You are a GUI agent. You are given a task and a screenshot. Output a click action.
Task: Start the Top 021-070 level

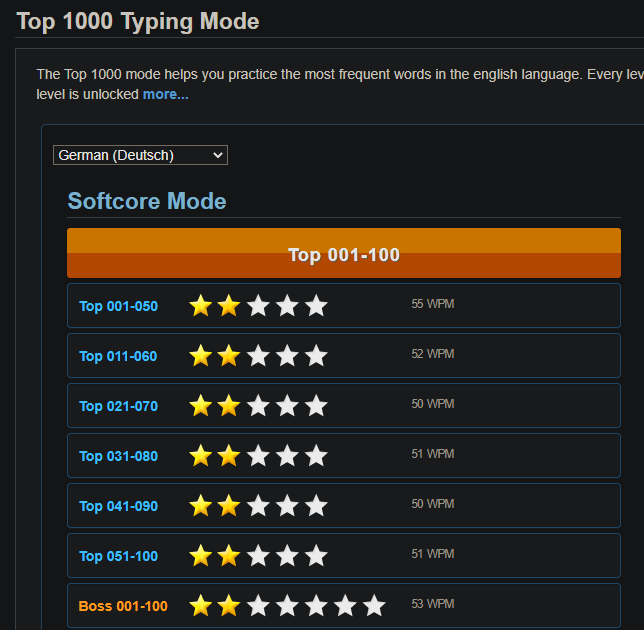click(118, 406)
